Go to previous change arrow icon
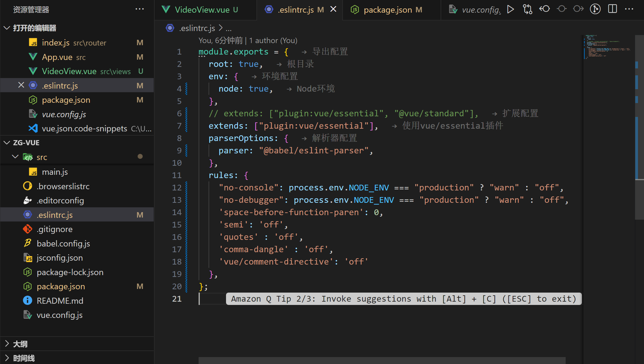 pyautogui.click(x=545, y=9)
